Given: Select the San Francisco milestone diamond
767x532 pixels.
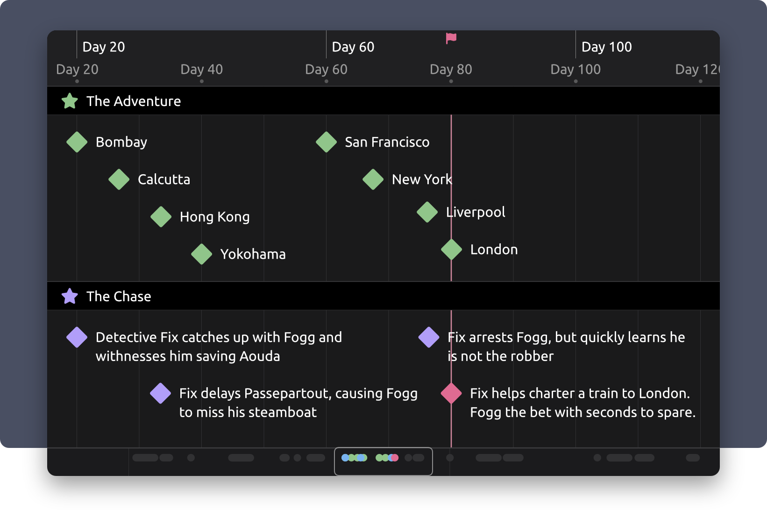Looking at the screenshot, I should click(x=326, y=142).
